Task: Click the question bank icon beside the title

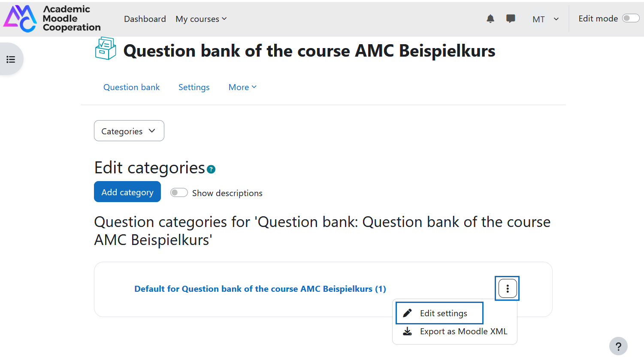Action: tap(106, 48)
